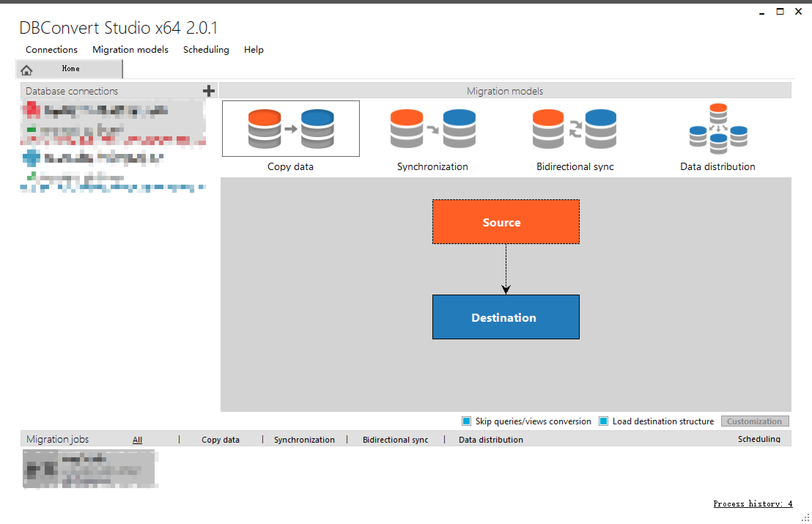Filter migration jobs by Copy data
812x524 pixels.
pos(221,440)
